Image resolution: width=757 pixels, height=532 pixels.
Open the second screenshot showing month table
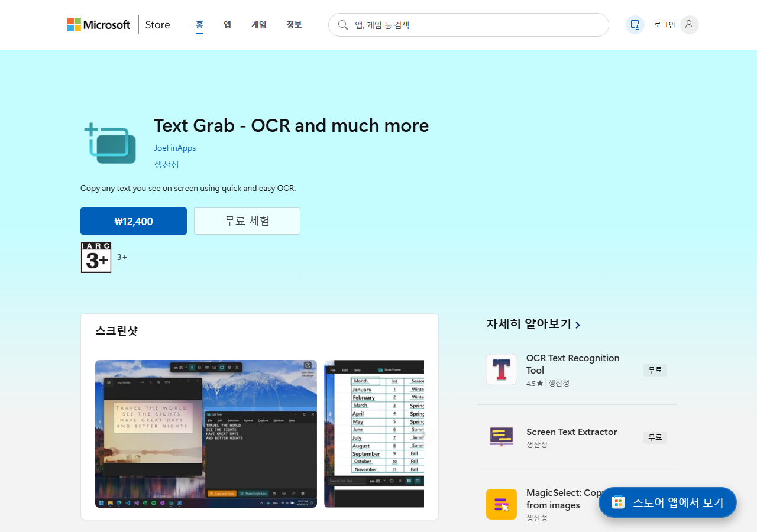[x=374, y=434]
